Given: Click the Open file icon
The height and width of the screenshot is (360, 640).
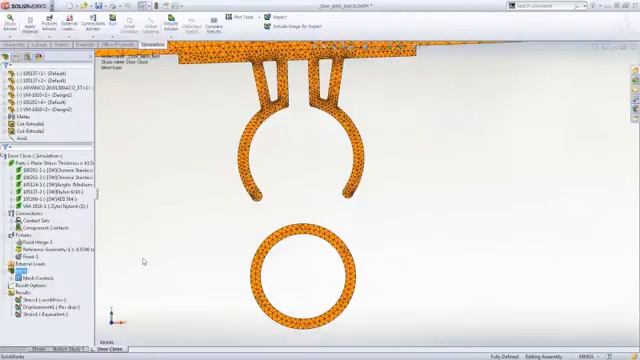Looking at the screenshot, I should pos(84,6).
